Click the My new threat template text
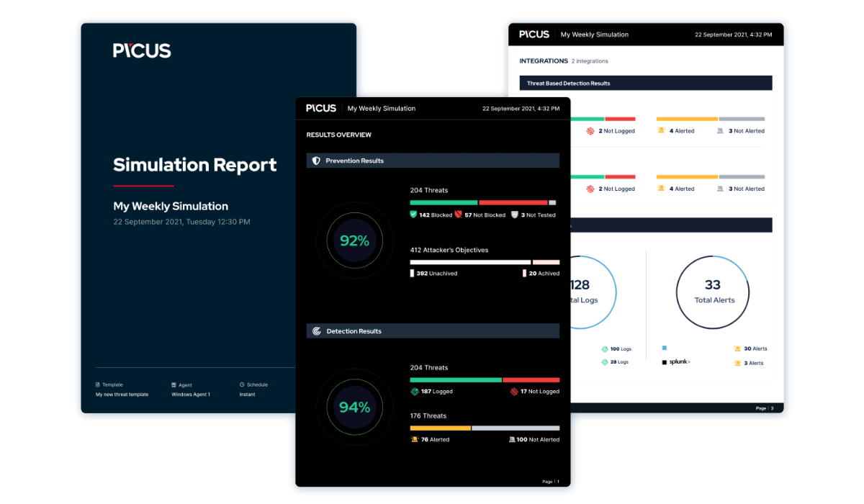 tap(122, 395)
